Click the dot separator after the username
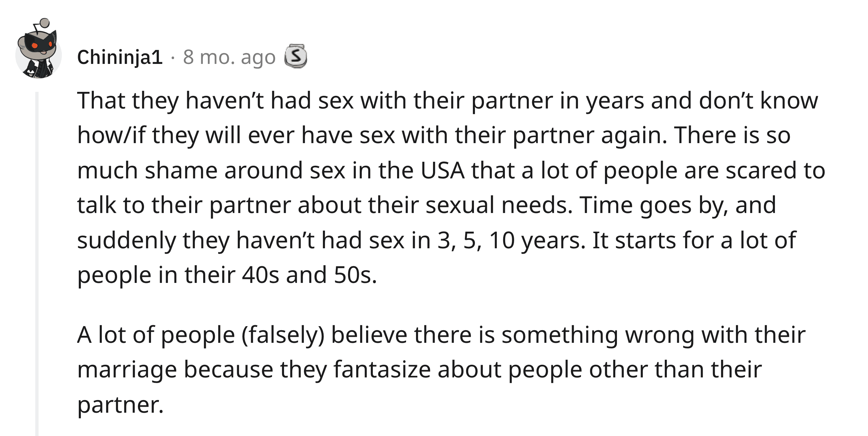Image resolution: width=868 pixels, height=436 pixels. 173,58
